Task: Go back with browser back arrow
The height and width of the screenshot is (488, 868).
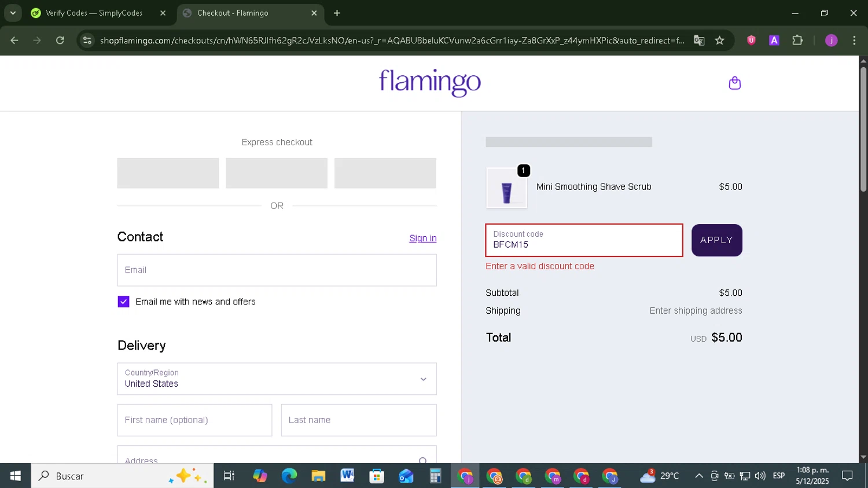Action: pos(14,41)
